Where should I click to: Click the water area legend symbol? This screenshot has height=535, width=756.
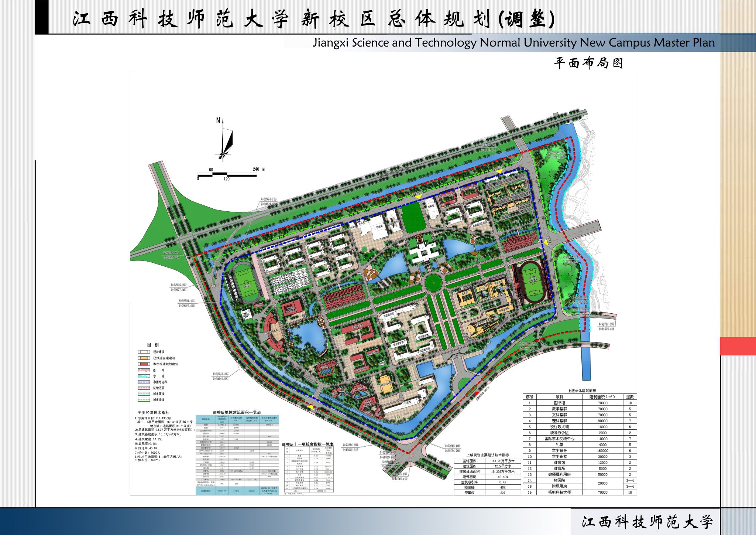click(144, 376)
